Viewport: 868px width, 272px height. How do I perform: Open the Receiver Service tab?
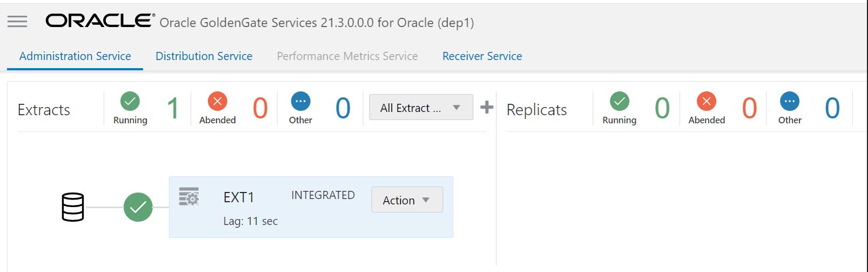482,56
